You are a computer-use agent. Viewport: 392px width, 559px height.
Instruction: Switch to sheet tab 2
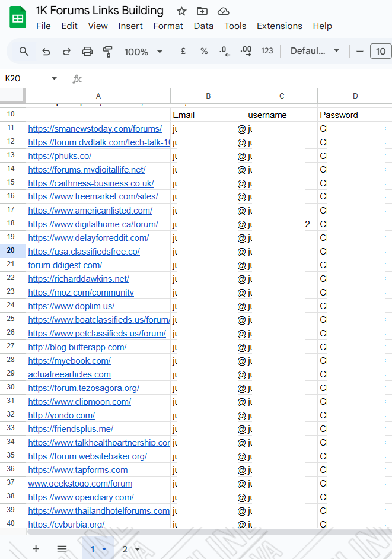(x=125, y=549)
